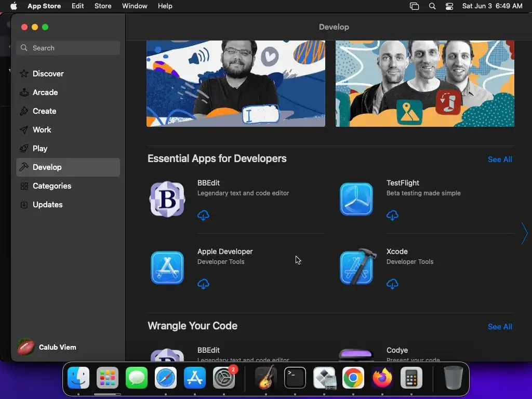Open Calub Viem account avatar
The height and width of the screenshot is (399, 532).
click(26, 347)
